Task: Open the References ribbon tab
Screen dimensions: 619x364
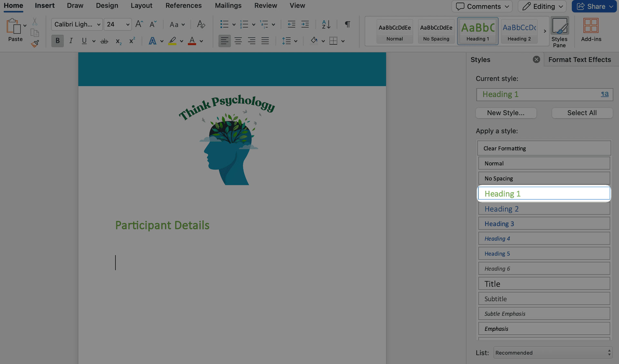Action: coord(183,6)
